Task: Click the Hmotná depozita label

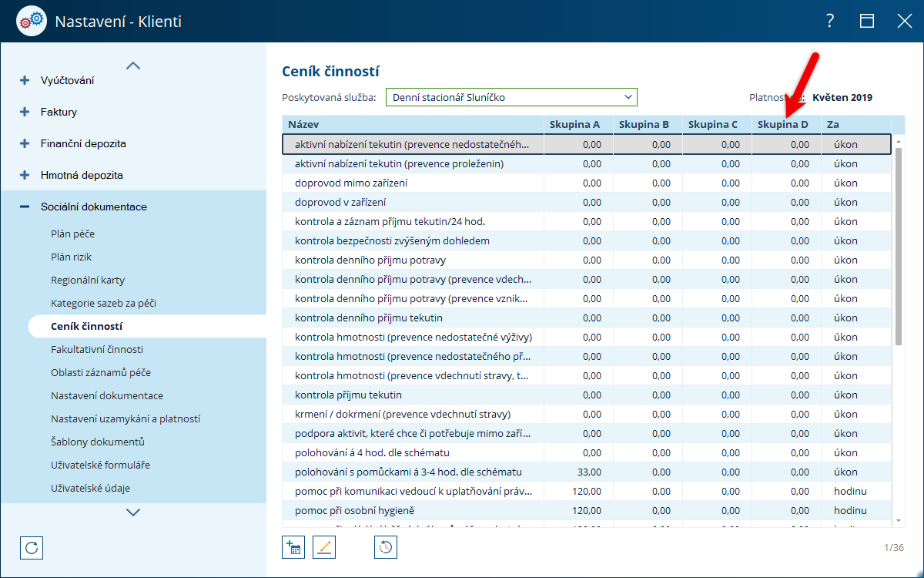Action: point(81,175)
